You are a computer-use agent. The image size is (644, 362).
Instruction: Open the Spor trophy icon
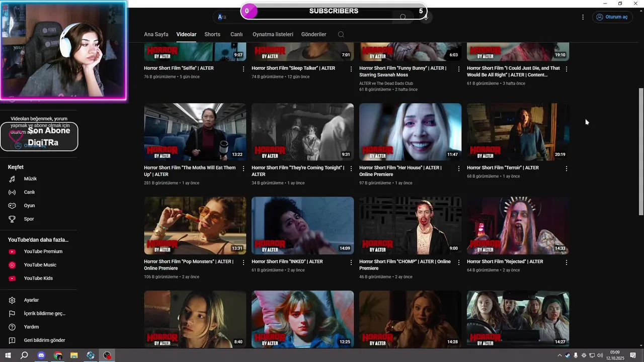(13, 219)
